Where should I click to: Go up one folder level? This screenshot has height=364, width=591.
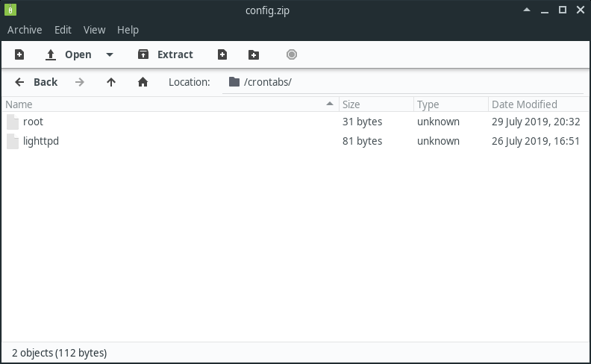(x=110, y=82)
